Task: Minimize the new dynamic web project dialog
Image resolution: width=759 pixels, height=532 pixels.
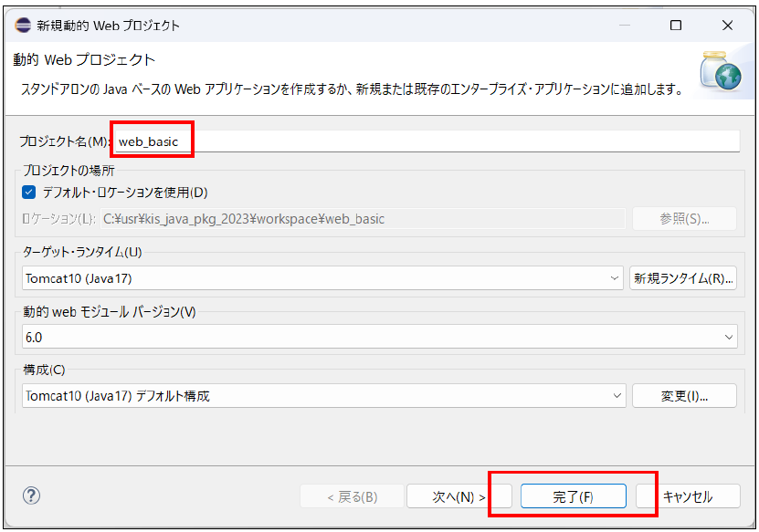Action: point(626,25)
